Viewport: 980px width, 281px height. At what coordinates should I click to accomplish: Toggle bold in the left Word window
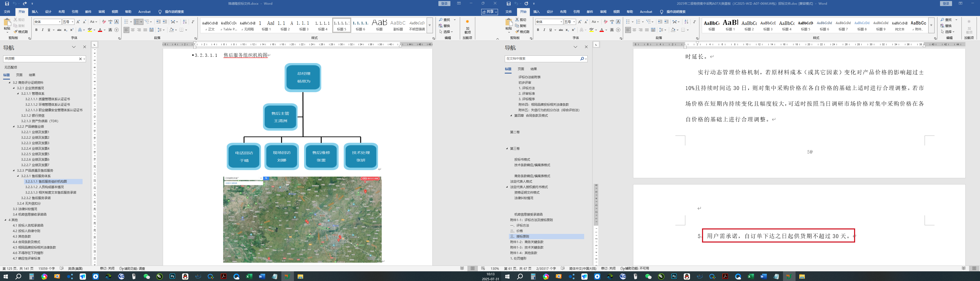(36, 30)
